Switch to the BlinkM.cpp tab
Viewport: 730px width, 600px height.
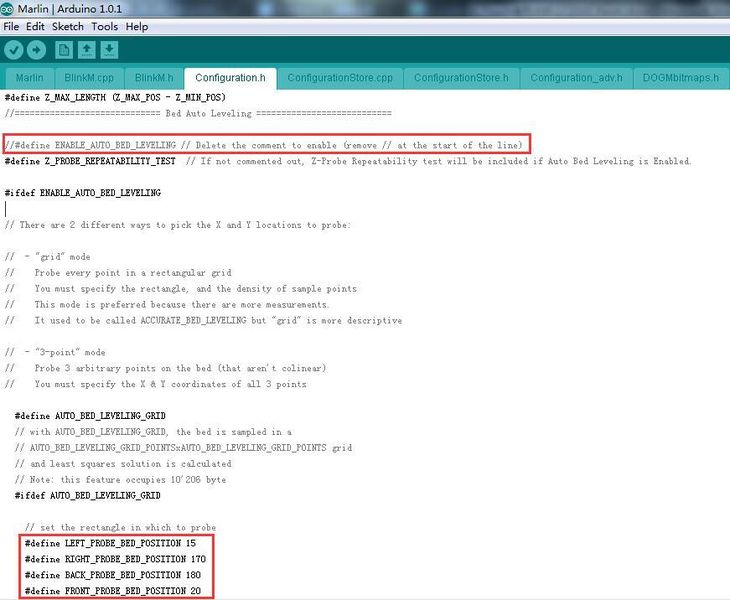point(89,78)
